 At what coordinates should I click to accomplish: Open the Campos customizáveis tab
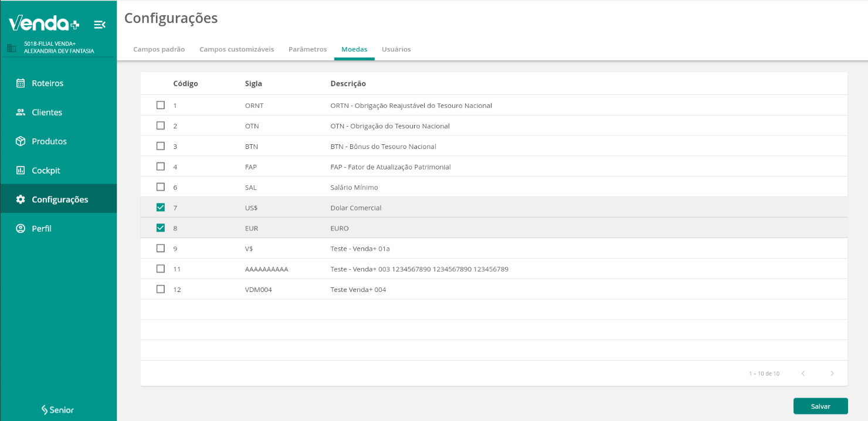pos(236,49)
